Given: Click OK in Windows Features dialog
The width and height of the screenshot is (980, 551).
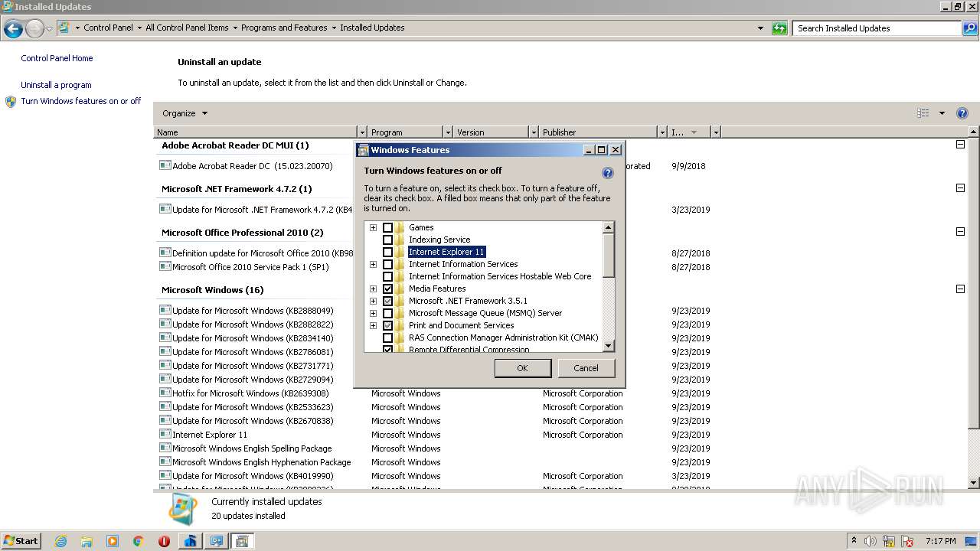Looking at the screenshot, I should [x=522, y=368].
